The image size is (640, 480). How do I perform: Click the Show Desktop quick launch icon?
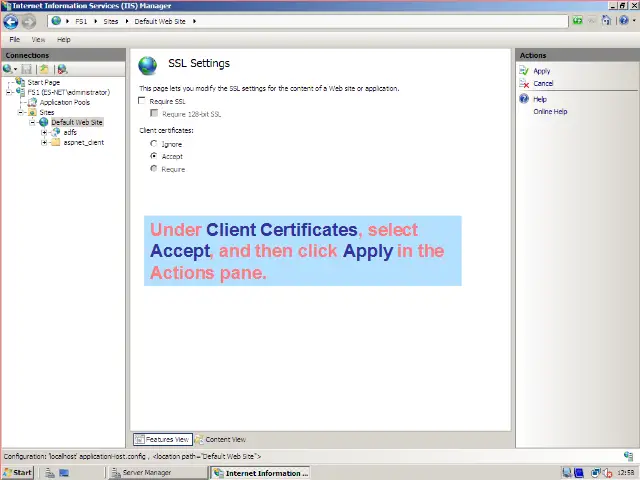pyautogui.click(x=64, y=473)
